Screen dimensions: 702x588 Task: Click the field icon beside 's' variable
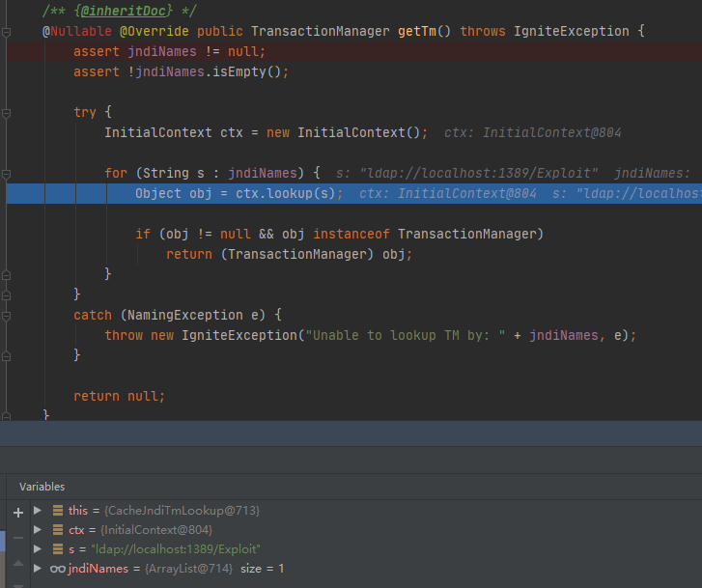58,549
